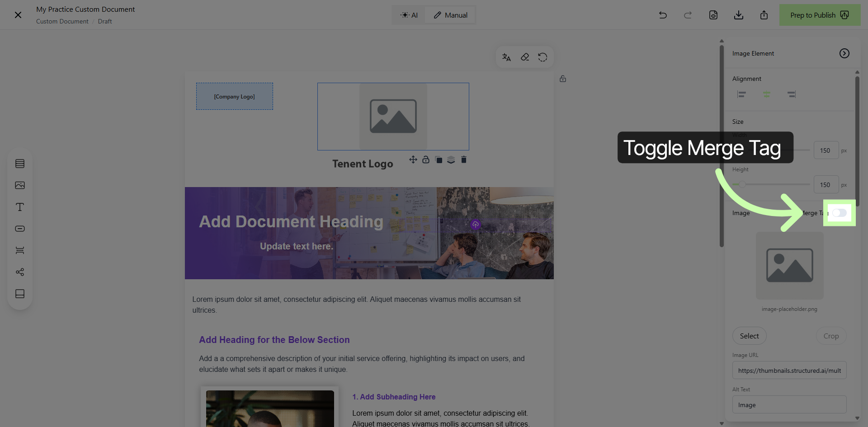Viewport: 868px width, 427px height.
Task: Align image to the center
Action: pos(767,94)
